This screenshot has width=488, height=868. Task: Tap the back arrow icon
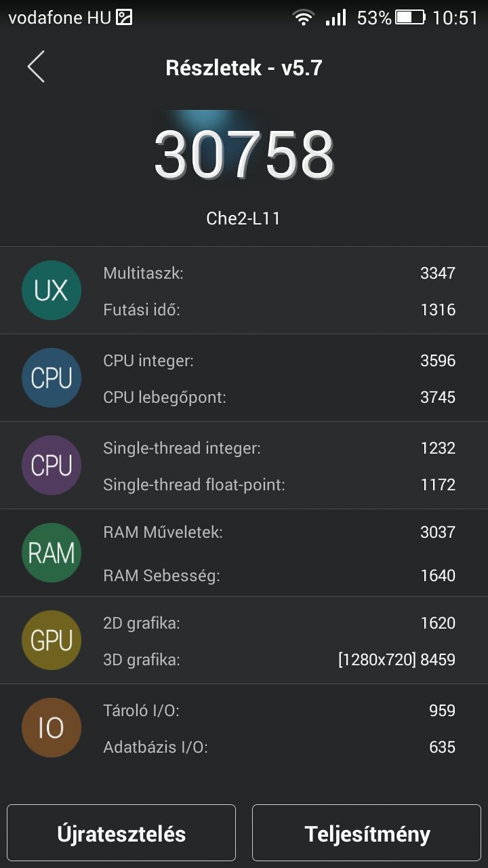click(36, 66)
